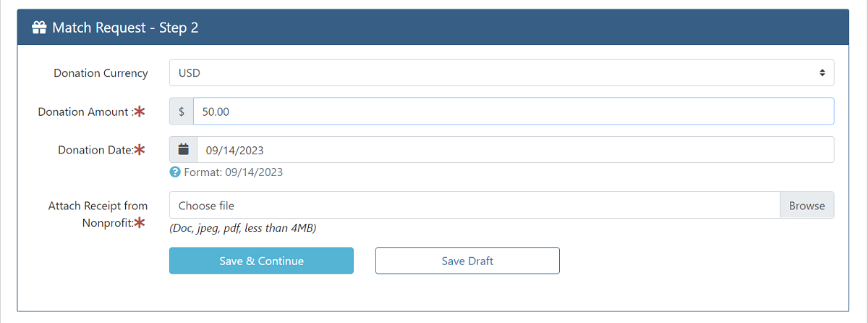Click the Choose file input area

(x=474, y=206)
